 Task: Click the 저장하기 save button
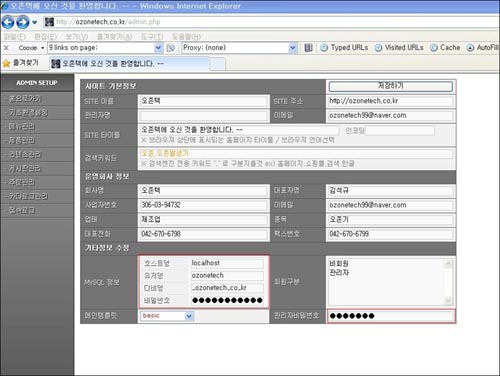pos(390,86)
